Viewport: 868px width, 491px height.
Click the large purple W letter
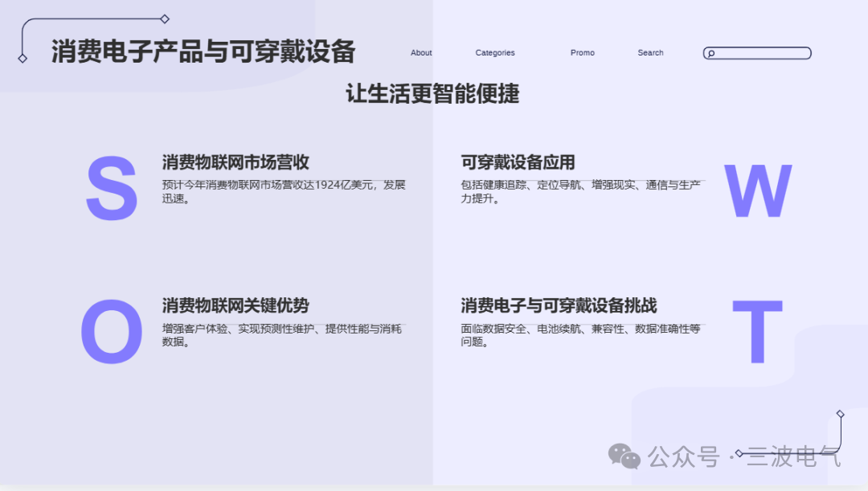point(758,191)
